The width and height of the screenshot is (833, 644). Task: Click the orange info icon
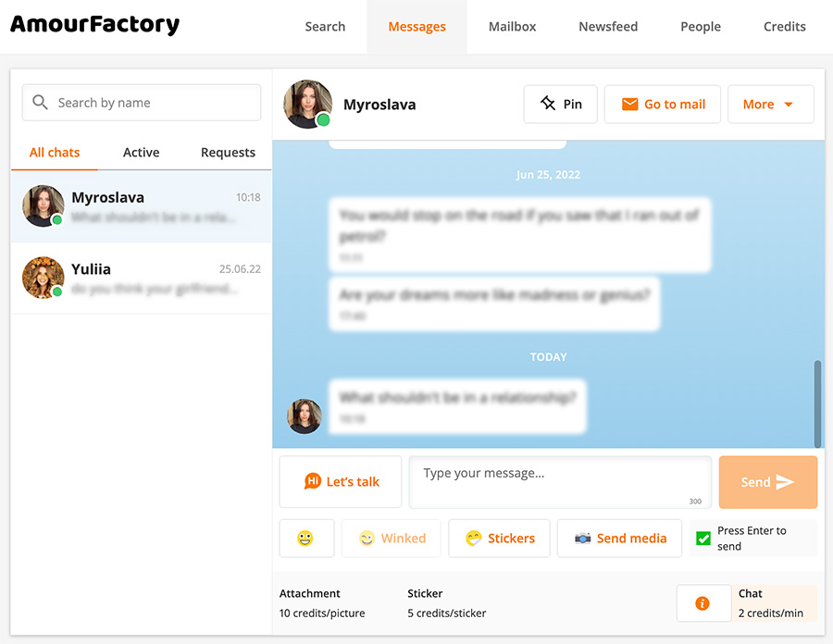[702, 603]
